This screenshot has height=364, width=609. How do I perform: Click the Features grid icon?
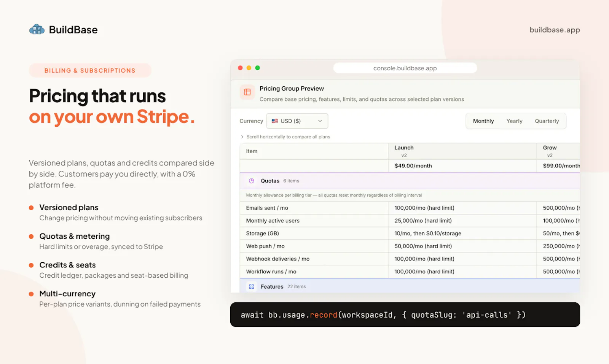(x=251, y=287)
